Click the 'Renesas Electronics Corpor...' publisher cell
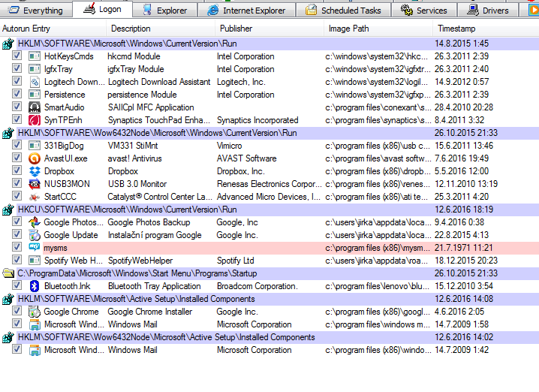The height and width of the screenshot is (392, 539). point(269,184)
